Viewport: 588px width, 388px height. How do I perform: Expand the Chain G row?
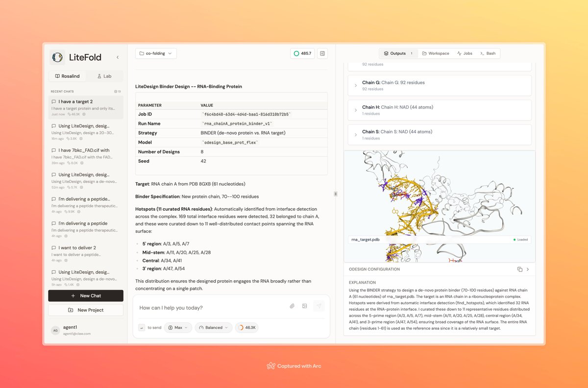pyautogui.click(x=440, y=85)
